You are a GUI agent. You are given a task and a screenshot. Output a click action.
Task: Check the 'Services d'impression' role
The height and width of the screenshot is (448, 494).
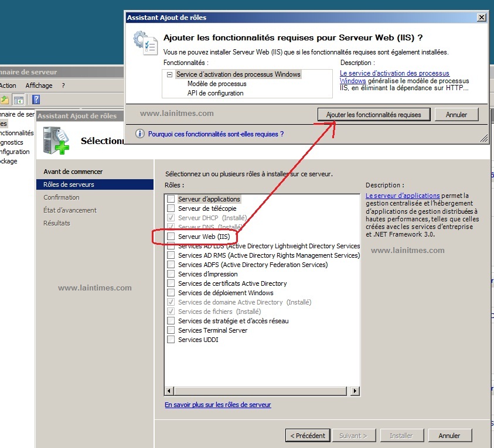click(171, 273)
